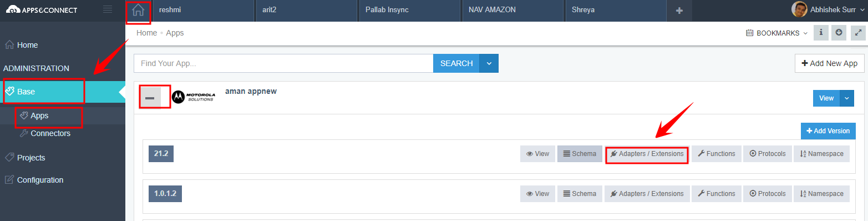Open Adapters / Extensions for version 1.0.1.2
This screenshot has width=868, height=221.
(647, 194)
